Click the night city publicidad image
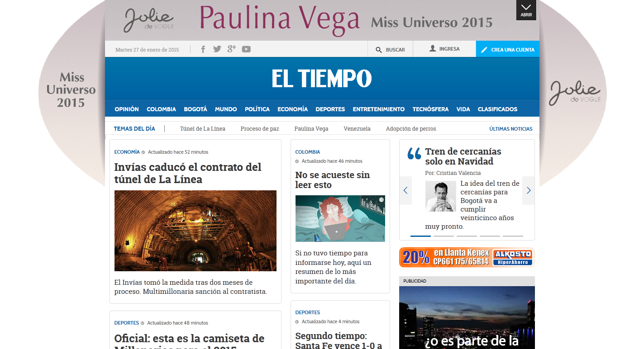This screenshot has height=349, width=644. point(467,317)
